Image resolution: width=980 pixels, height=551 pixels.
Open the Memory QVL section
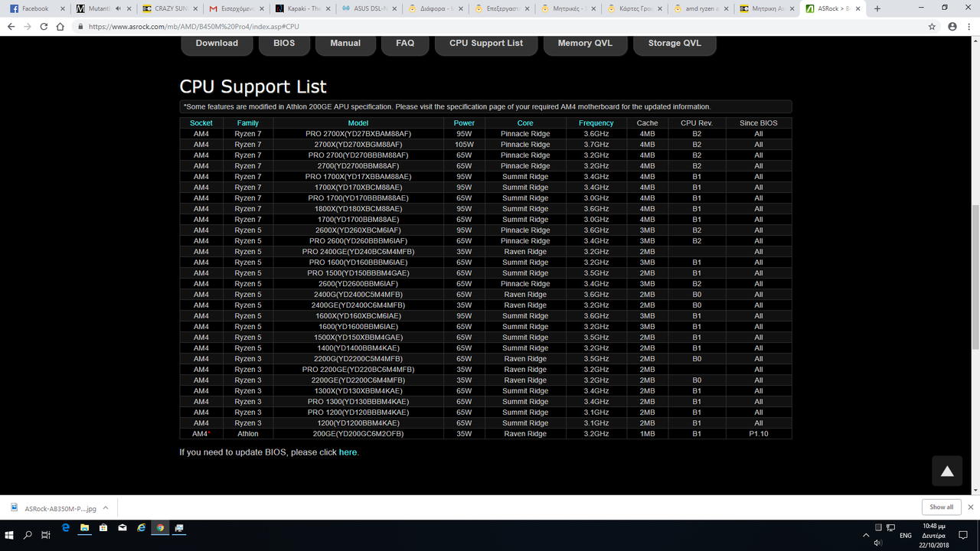coord(585,44)
